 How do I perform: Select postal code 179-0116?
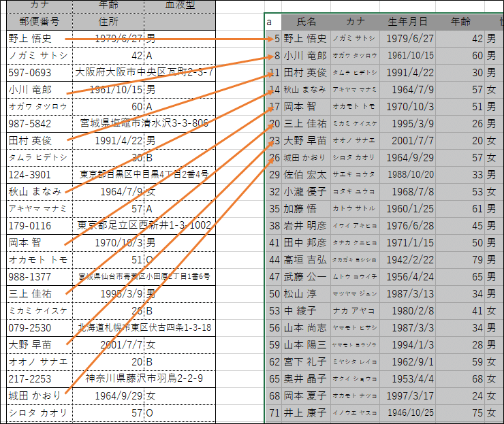click(40, 226)
